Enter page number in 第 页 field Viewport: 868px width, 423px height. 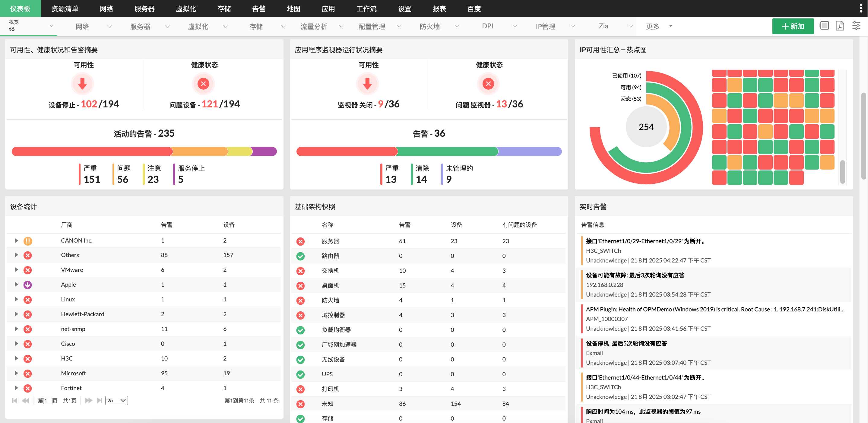(x=48, y=401)
